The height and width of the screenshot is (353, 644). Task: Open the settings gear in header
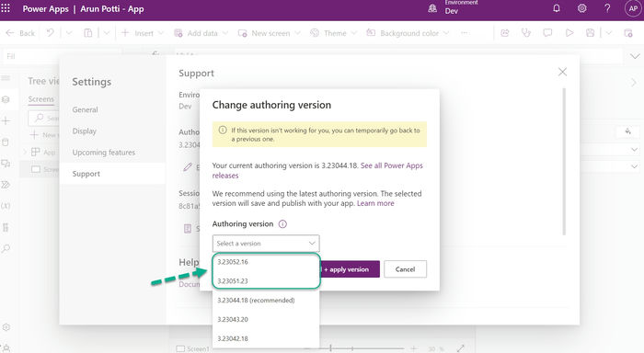[x=582, y=8]
